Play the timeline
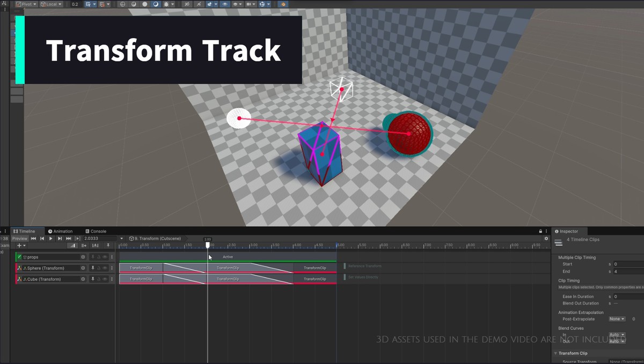Image resolution: width=644 pixels, height=364 pixels. pyautogui.click(x=51, y=239)
